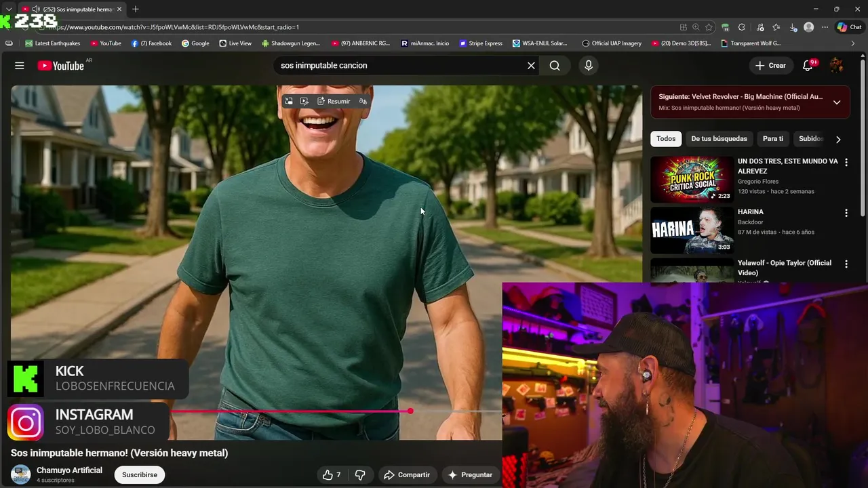
Task: Click the translate icon in video overlay bar
Action: click(363, 101)
